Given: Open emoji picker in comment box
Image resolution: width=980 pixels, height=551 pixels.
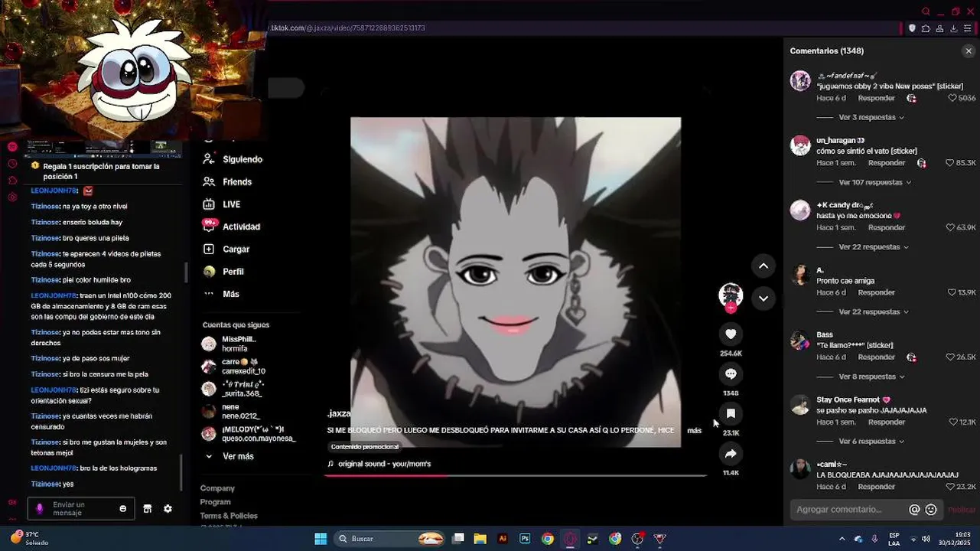Looking at the screenshot, I should point(931,510).
